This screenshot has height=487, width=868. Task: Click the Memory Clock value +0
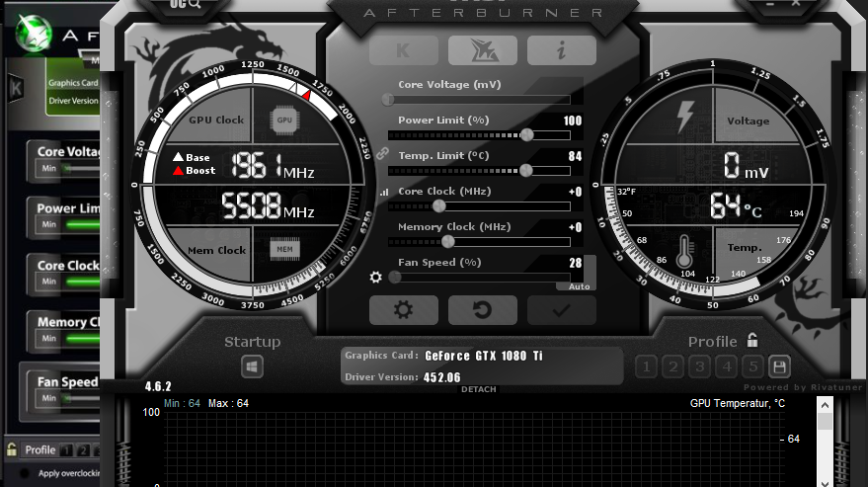coord(575,227)
